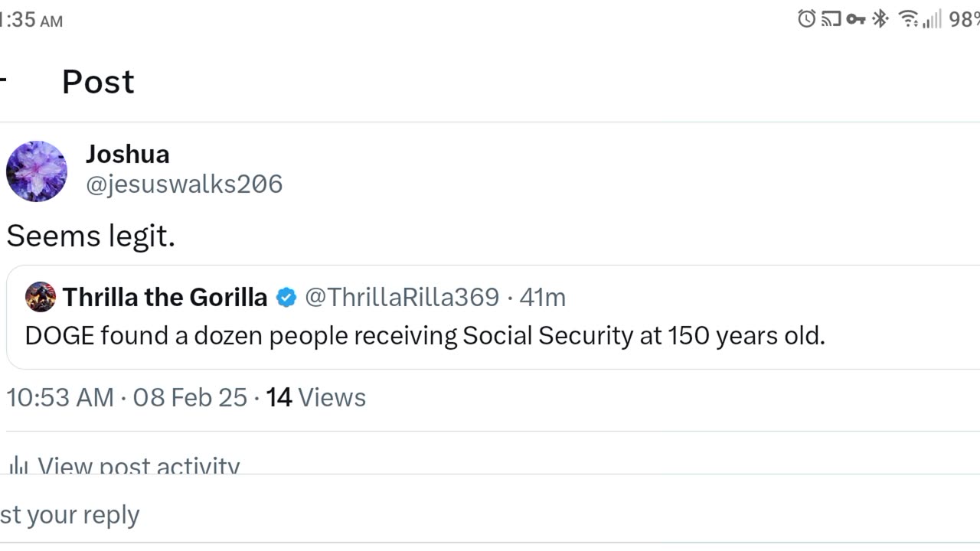Tap the VPN key status icon
This screenshot has width=980, height=551.
point(856,19)
